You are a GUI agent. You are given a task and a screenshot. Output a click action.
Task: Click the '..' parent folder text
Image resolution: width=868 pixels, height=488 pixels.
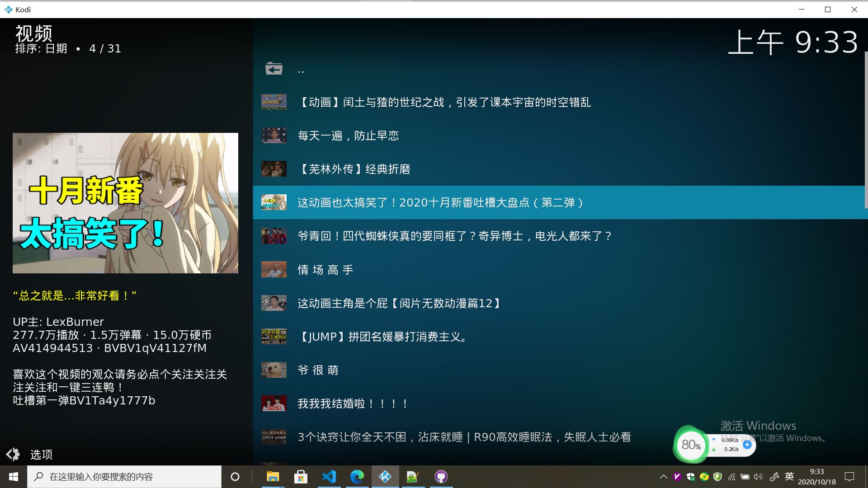point(301,70)
